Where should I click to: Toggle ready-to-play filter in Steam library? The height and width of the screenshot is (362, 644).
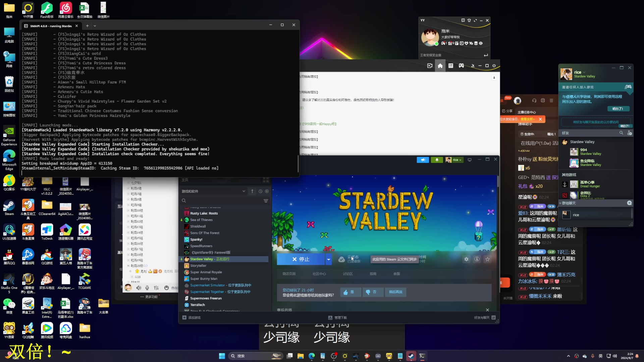click(x=267, y=191)
